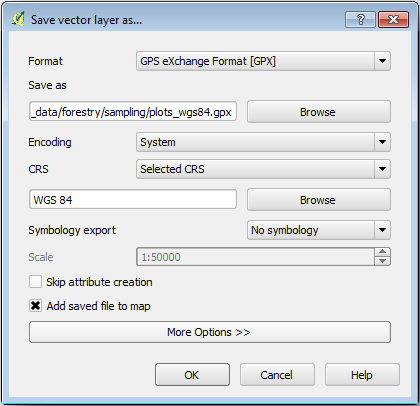The height and width of the screenshot is (406, 420).
Task: Confirm with the OK button
Action: (192, 375)
